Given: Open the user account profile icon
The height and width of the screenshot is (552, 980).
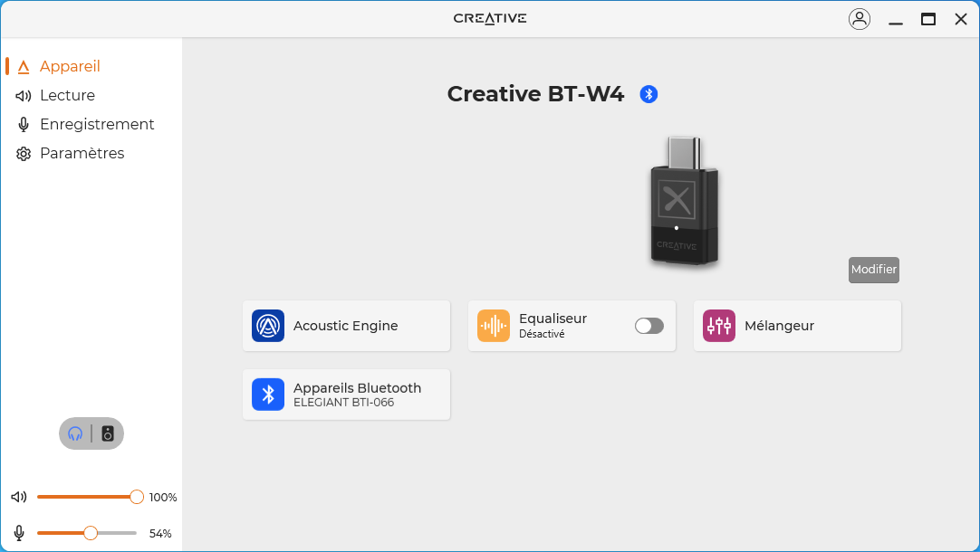Looking at the screenshot, I should point(860,19).
